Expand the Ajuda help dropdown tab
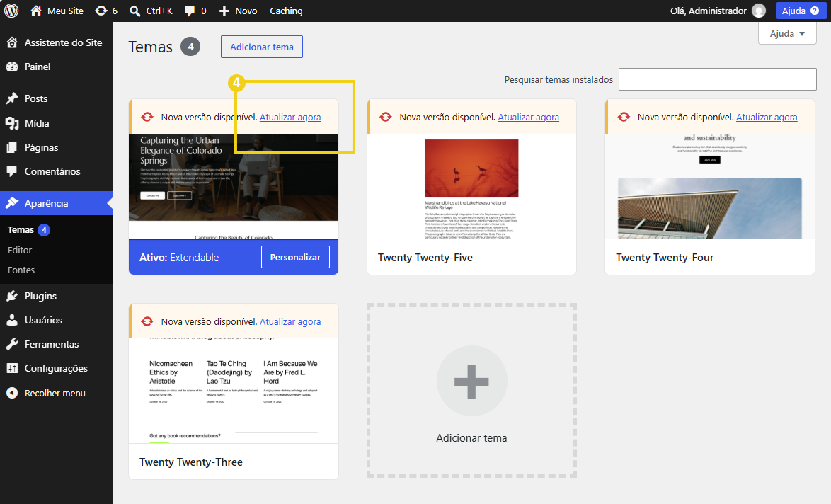Image resolution: width=831 pixels, height=504 pixels. [x=787, y=33]
